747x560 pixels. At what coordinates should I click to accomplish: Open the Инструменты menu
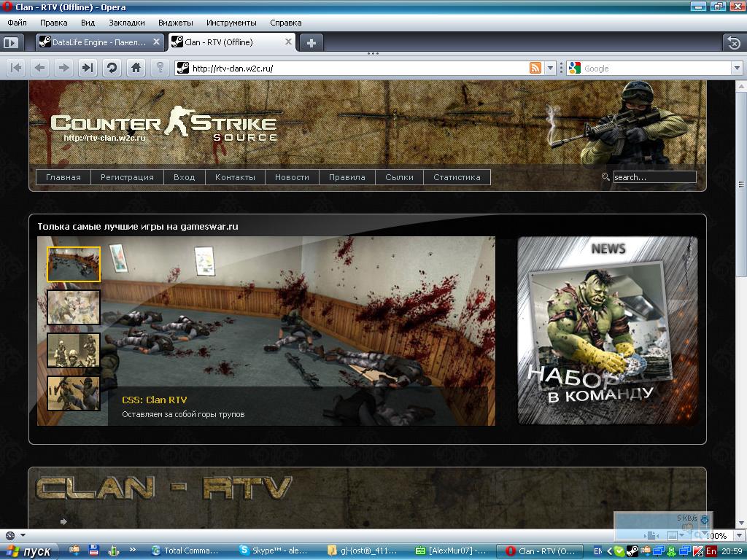231,23
